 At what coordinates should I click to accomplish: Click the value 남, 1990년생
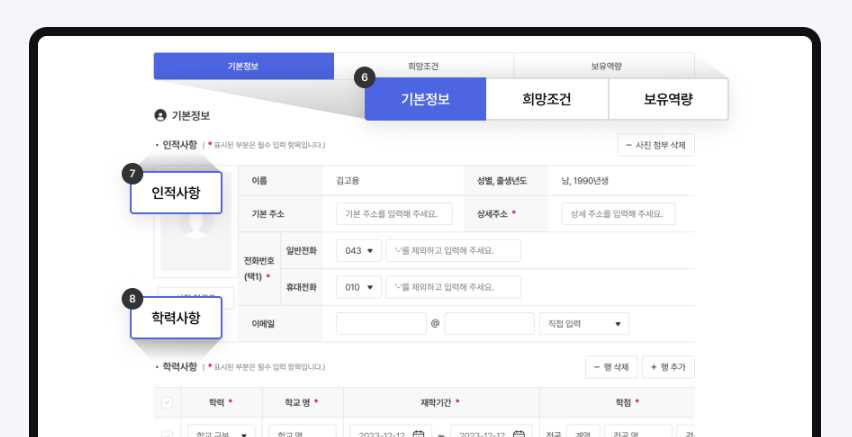pyautogui.click(x=585, y=181)
